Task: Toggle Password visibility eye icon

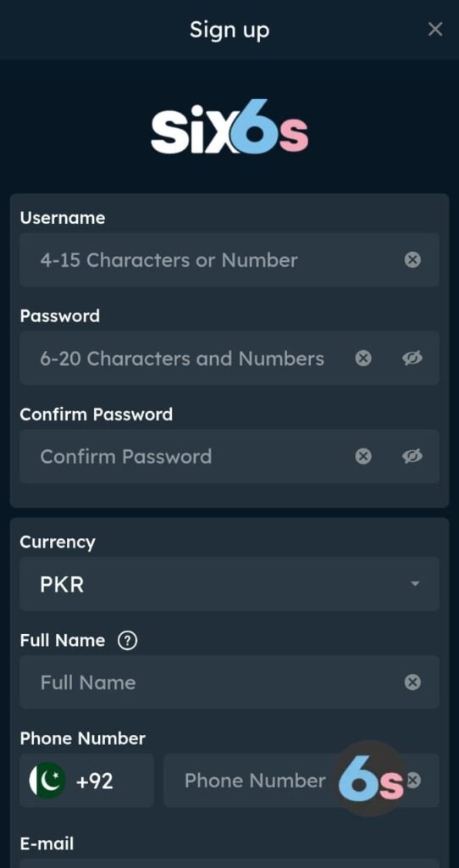Action: point(412,359)
